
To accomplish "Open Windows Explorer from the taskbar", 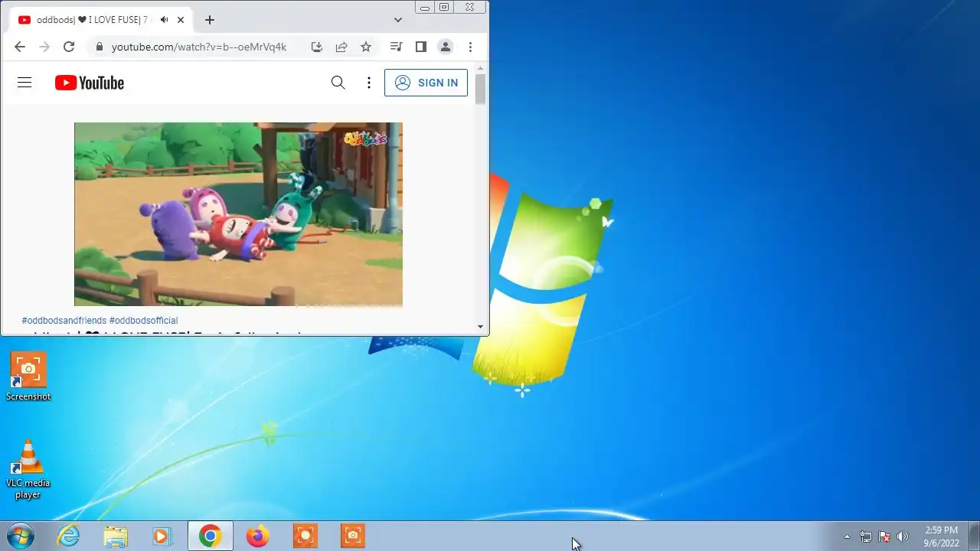I will pyautogui.click(x=116, y=536).
